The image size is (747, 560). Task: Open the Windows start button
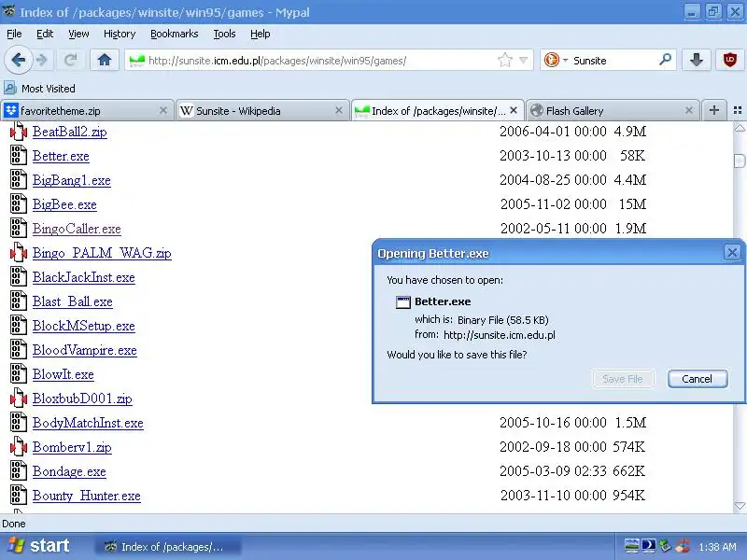38,546
